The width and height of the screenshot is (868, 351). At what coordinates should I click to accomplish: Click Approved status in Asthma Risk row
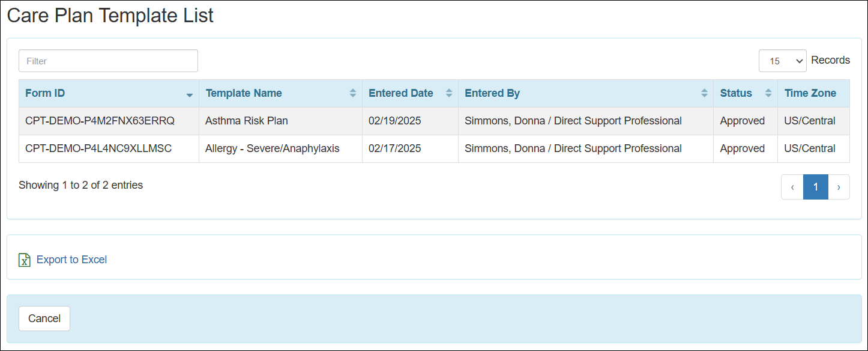[743, 121]
